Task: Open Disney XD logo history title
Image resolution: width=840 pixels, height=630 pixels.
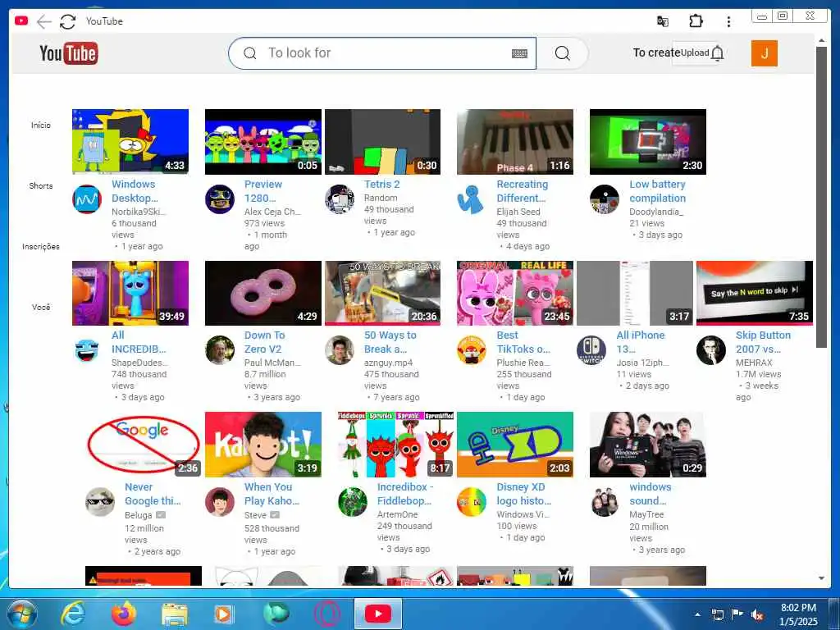Action: coord(523,494)
